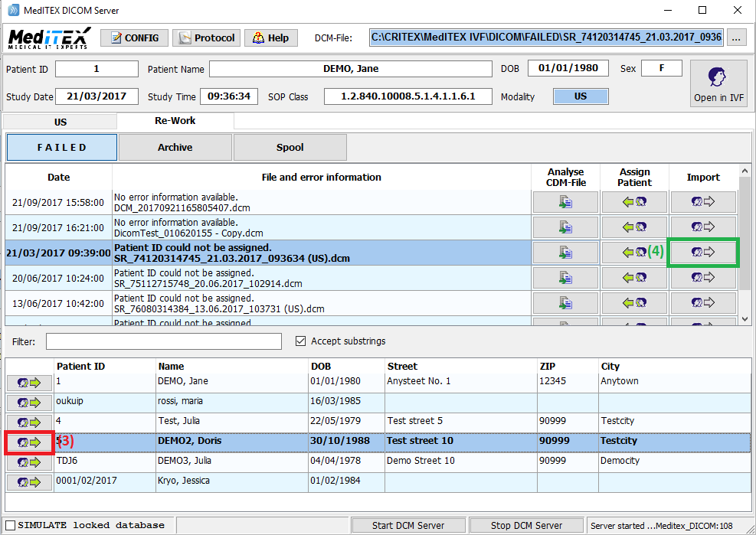This screenshot has height=535, width=756.
Task: Select the Spool section
Action: 290,148
